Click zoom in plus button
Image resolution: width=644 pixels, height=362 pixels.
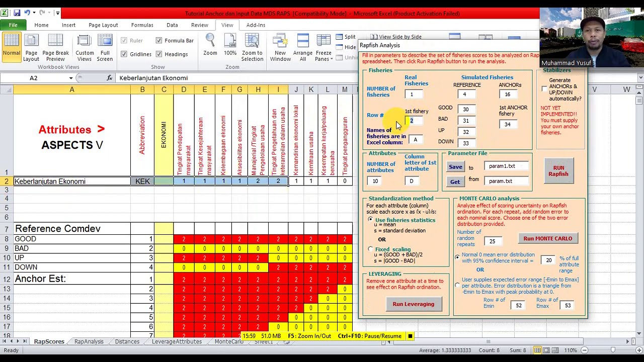click(639, 350)
